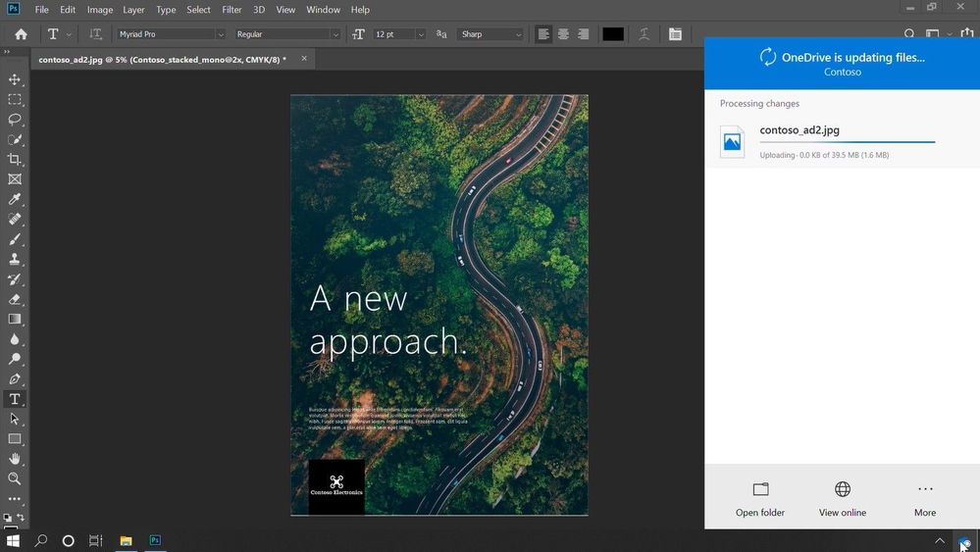Select the Rectangle shape tool
The width and height of the screenshot is (980, 552).
(x=15, y=439)
